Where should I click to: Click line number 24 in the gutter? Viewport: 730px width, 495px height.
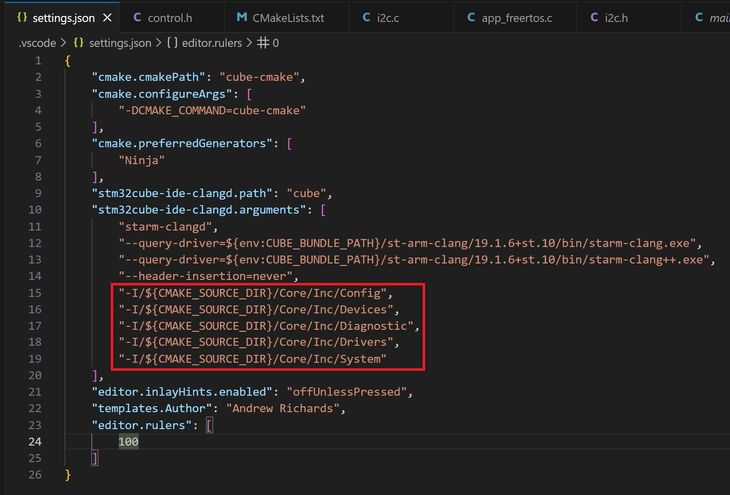coord(35,441)
